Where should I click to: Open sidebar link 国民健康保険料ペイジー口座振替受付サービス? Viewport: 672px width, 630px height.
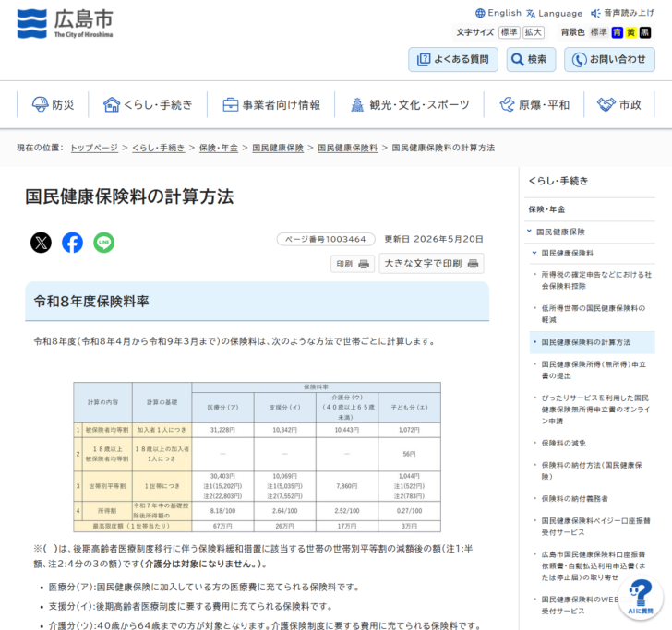point(595,527)
